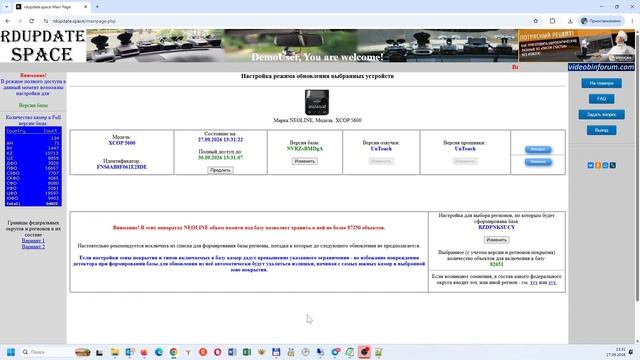
Task: Click the identifier FNS6ABSF061E28DE
Action: 122,167
